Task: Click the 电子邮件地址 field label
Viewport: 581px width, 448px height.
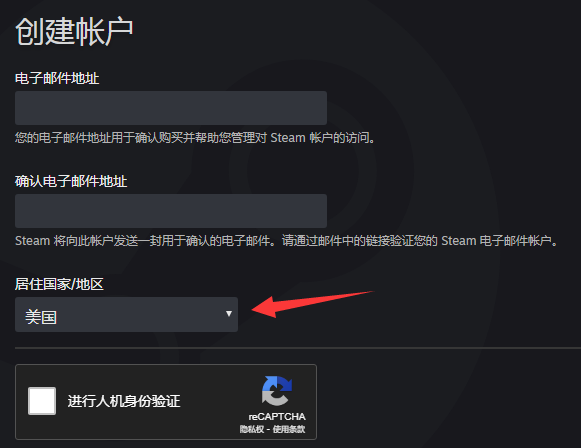Action: [x=57, y=78]
